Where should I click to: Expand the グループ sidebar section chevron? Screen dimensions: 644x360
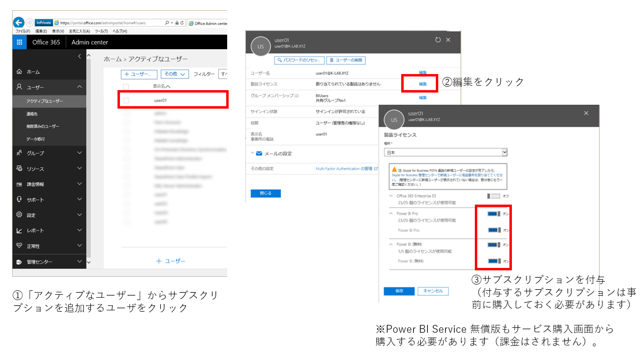click(80, 153)
